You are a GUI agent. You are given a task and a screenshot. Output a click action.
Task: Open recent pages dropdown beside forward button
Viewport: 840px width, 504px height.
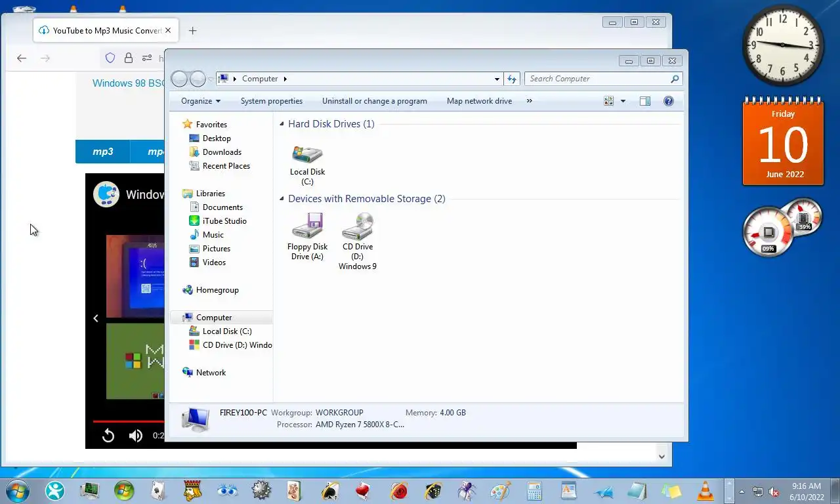pyautogui.click(x=211, y=79)
